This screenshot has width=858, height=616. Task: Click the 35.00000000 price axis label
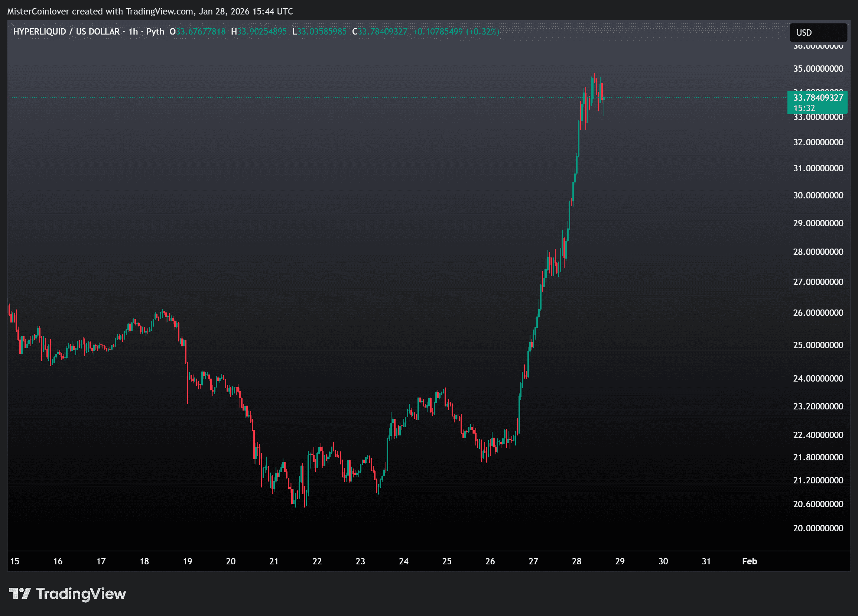tap(818, 69)
